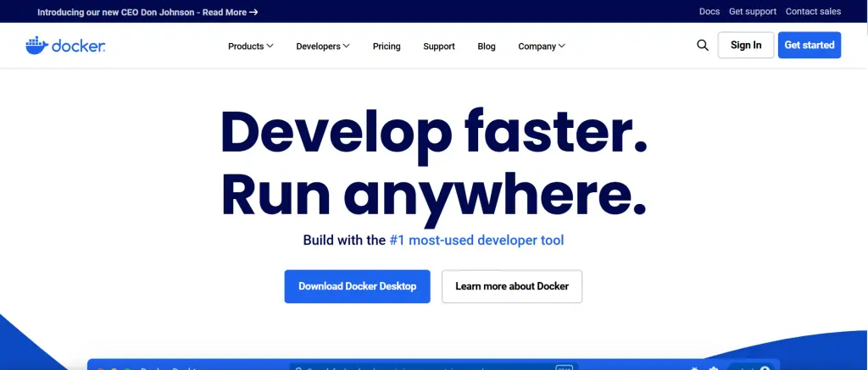Open the Get support link
Screen dimensions: 868x370
(753, 12)
